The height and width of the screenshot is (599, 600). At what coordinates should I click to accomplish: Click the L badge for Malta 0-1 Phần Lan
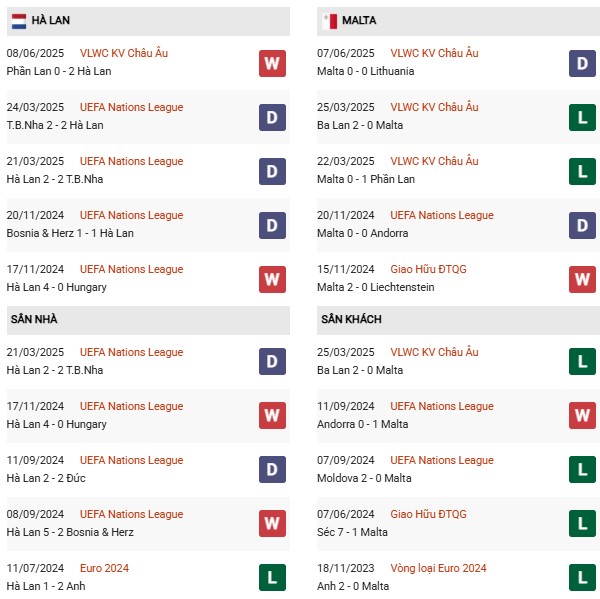[582, 171]
